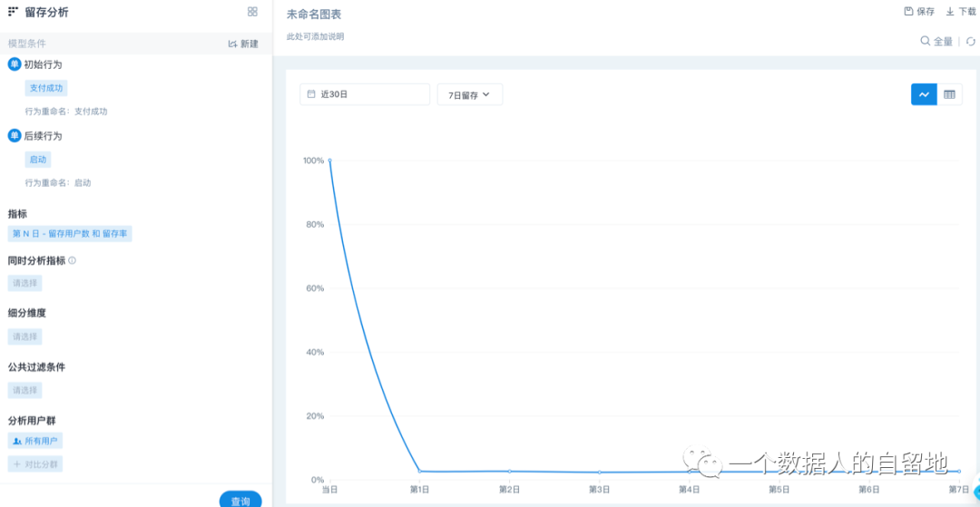Image resolution: width=980 pixels, height=507 pixels.
Task: Switch to table view
Action: (x=949, y=94)
